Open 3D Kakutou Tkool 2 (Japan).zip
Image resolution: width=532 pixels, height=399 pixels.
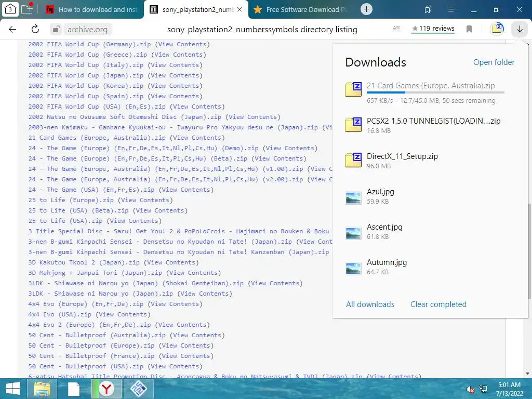point(84,262)
